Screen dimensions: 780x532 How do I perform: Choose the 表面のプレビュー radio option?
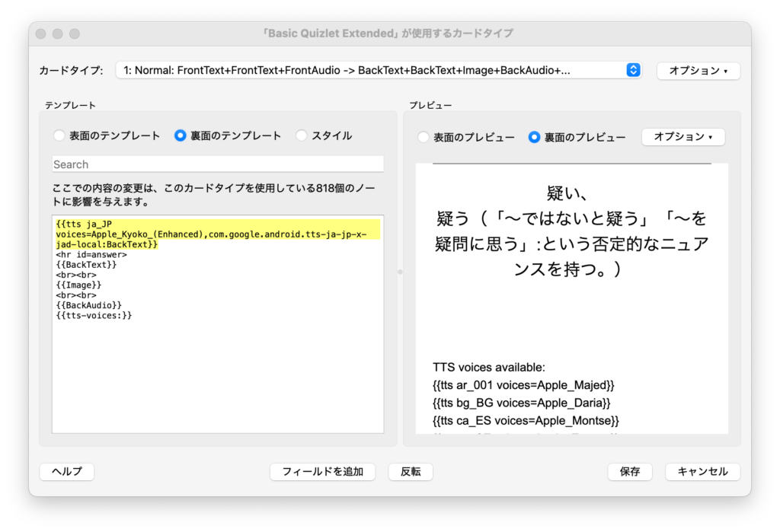point(424,137)
